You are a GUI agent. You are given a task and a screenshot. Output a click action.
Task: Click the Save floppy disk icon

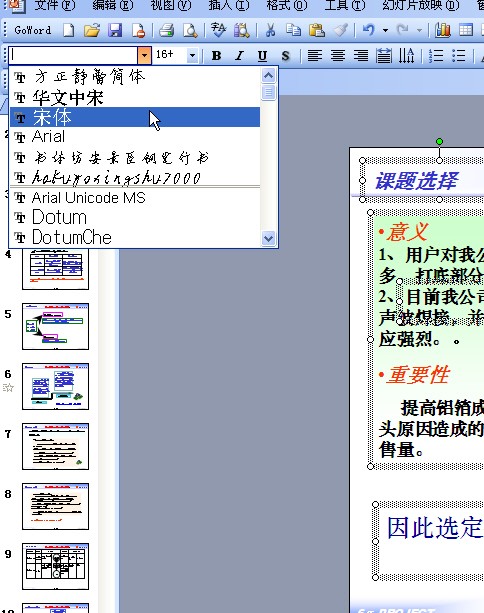tap(115, 30)
